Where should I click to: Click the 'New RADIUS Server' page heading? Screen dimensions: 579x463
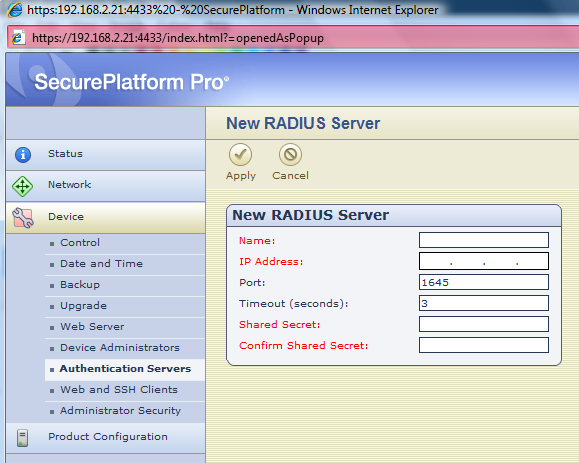(x=303, y=123)
